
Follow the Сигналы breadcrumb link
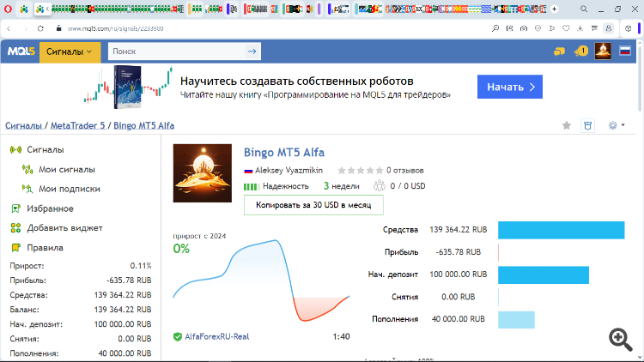[23, 125]
